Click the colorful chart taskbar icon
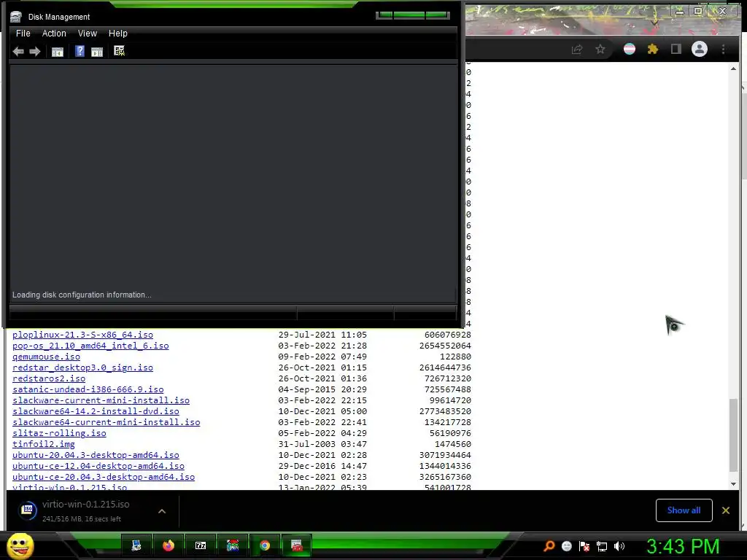This screenshot has width=747, height=560. pyautogui.click(x=233, y=545)
